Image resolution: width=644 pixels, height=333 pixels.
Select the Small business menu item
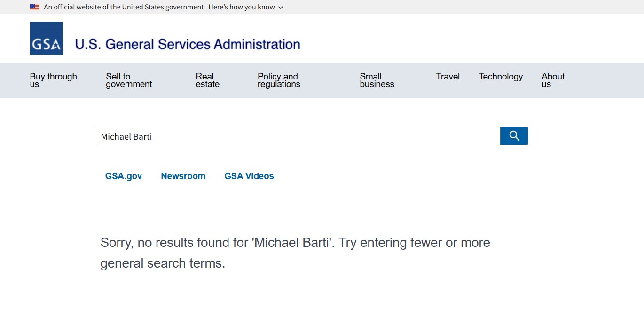377,80
